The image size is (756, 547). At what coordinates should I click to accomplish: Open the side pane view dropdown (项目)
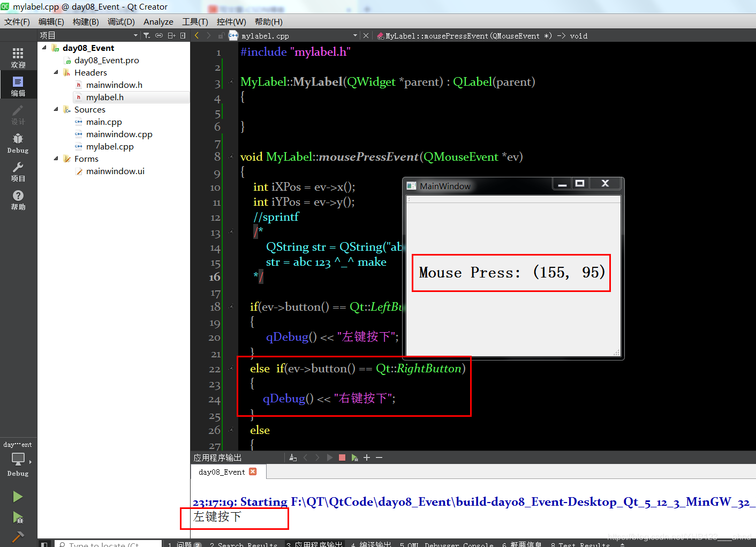89,35
